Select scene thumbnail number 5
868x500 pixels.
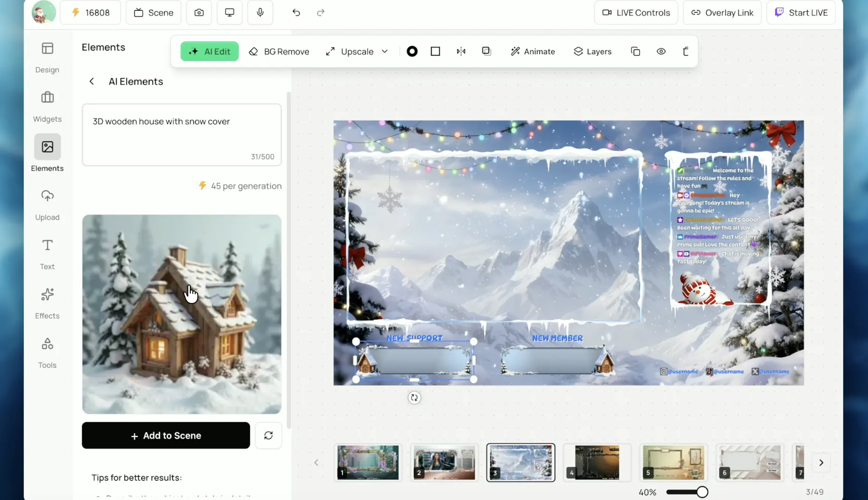[673, 462]
